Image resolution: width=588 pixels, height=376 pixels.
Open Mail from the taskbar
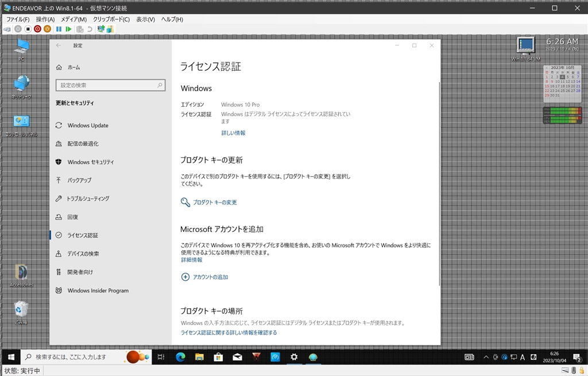tap(237, 357)
